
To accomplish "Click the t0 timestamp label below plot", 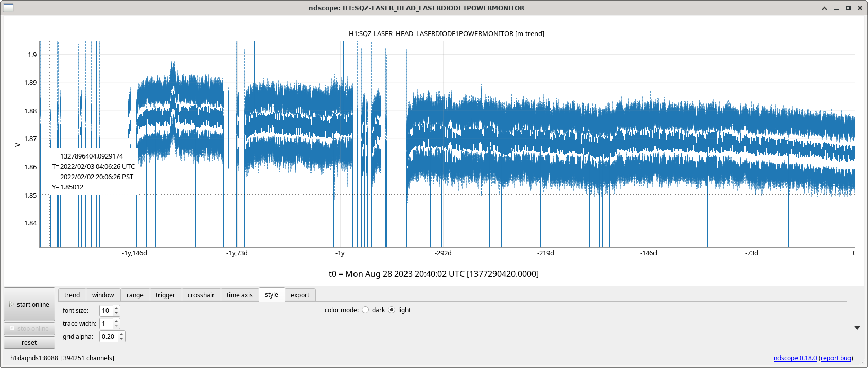I will [434, 274].
